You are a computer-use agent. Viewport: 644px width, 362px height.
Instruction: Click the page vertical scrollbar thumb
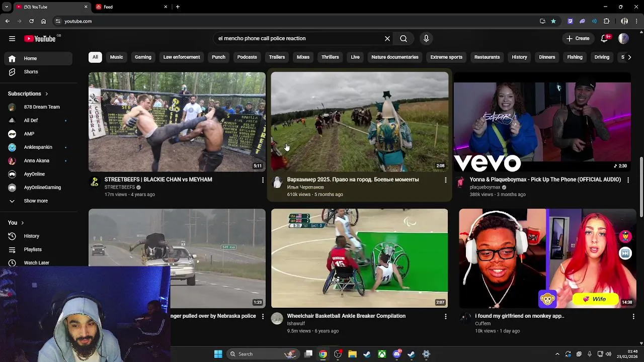[x=641, y=188]
